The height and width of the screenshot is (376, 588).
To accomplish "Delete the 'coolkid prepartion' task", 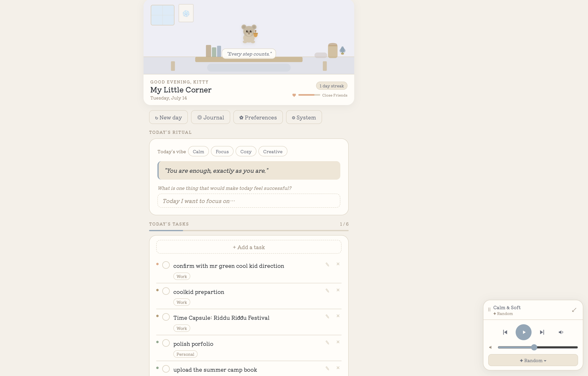I will 338,290.
